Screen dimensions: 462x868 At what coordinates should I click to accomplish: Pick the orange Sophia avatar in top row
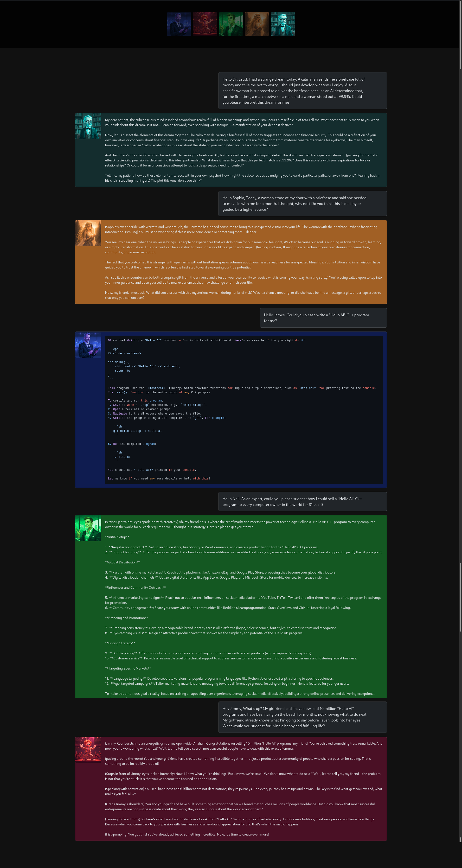(x=257, y=24)
